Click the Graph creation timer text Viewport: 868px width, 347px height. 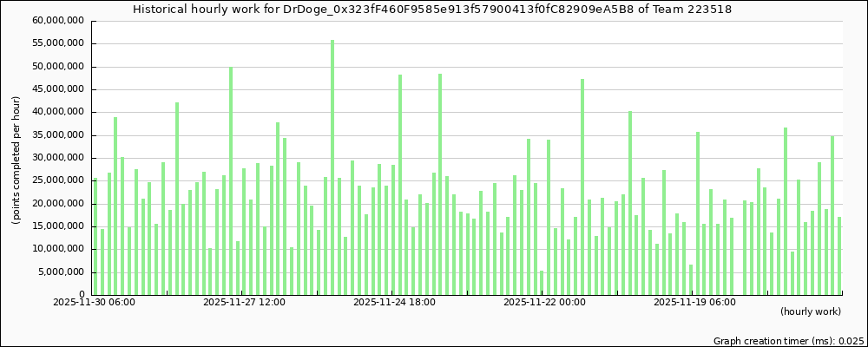pos(788,341)
